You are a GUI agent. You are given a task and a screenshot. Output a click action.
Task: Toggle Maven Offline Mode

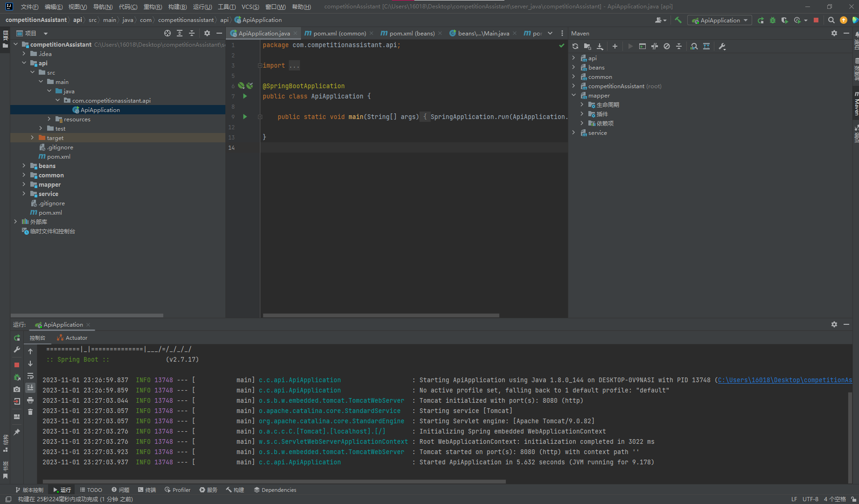click(655, 46)
